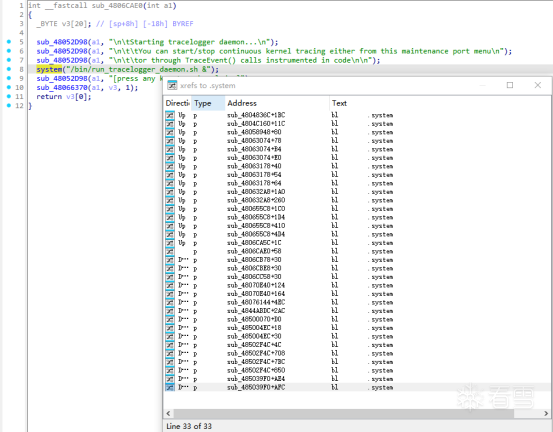
Task: Click the xrefs dialog title bar icon
Action: point(172,85)
